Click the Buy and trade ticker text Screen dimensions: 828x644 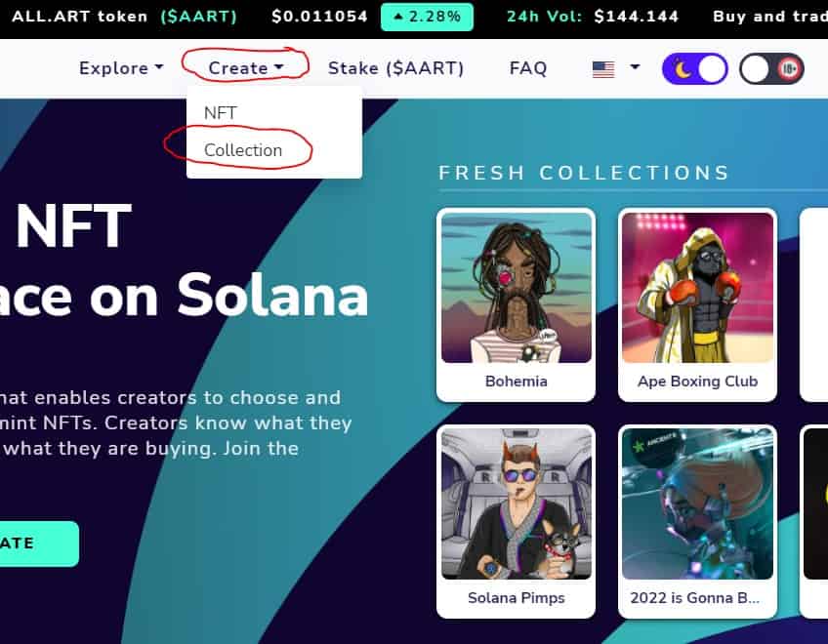770,17
